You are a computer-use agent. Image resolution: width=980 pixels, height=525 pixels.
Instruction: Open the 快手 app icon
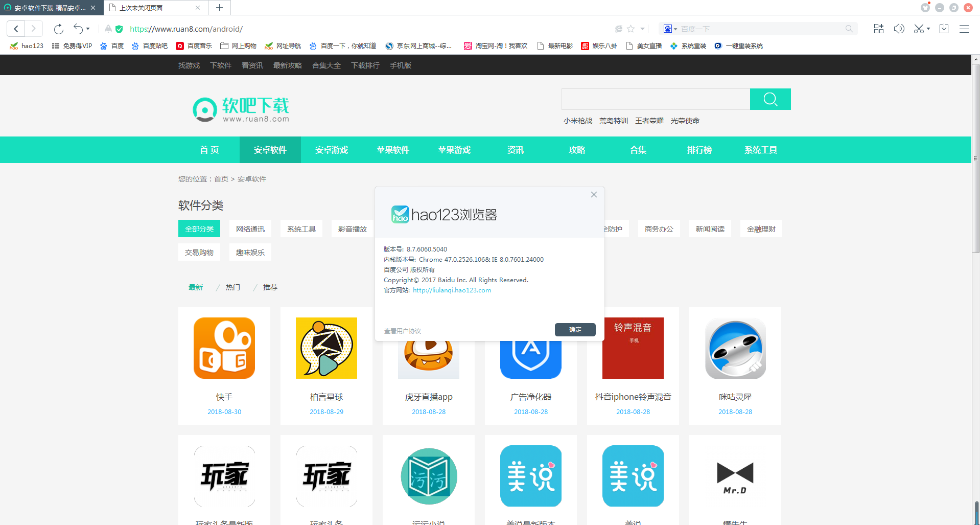[x=224, y=348]
